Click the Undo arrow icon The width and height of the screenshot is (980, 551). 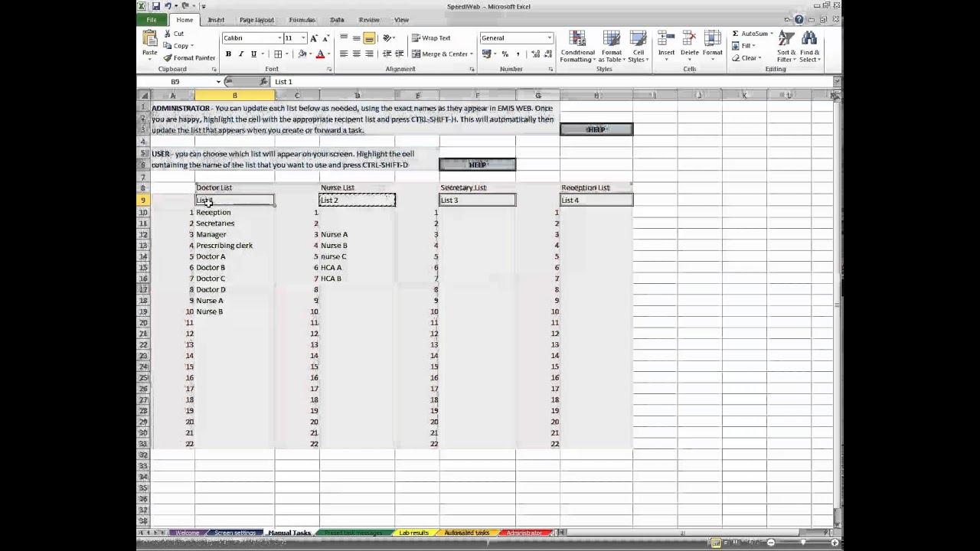[x=167, y=6]
